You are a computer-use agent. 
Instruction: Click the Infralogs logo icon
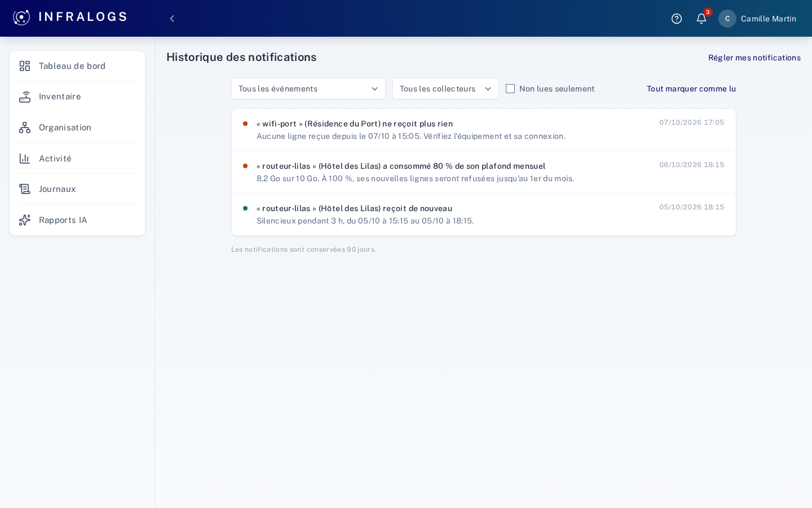[x=21, y=17]
